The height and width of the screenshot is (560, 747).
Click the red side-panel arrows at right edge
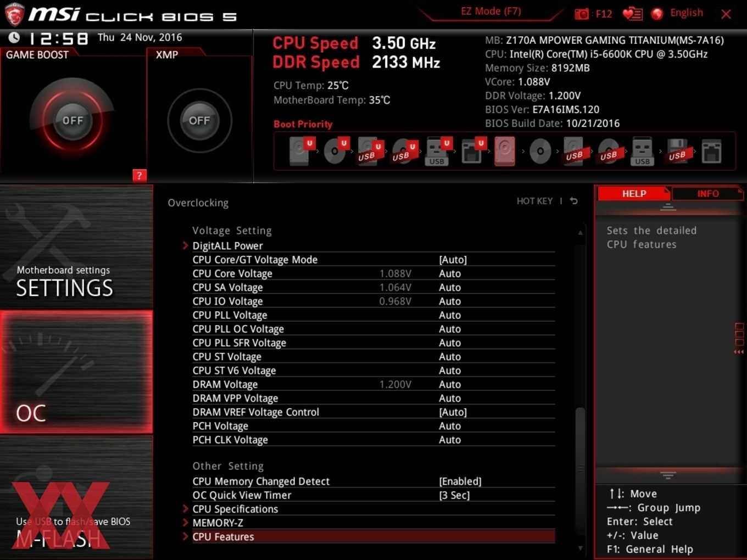coord(739,352)
